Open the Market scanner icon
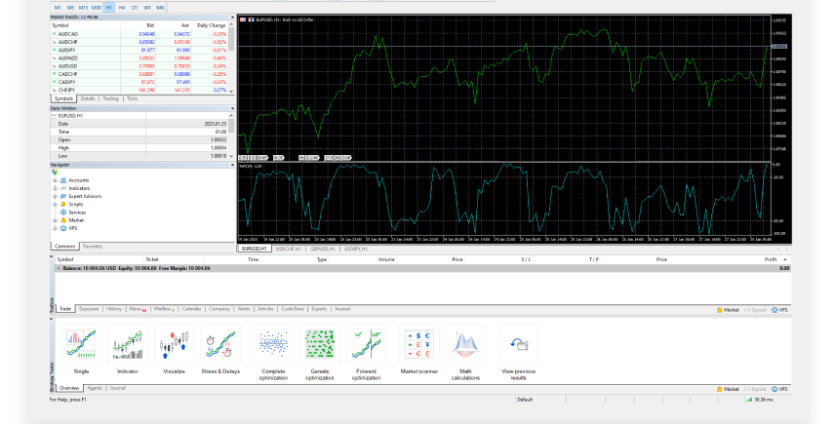This screenshot has height=424, width=836. 417,345
